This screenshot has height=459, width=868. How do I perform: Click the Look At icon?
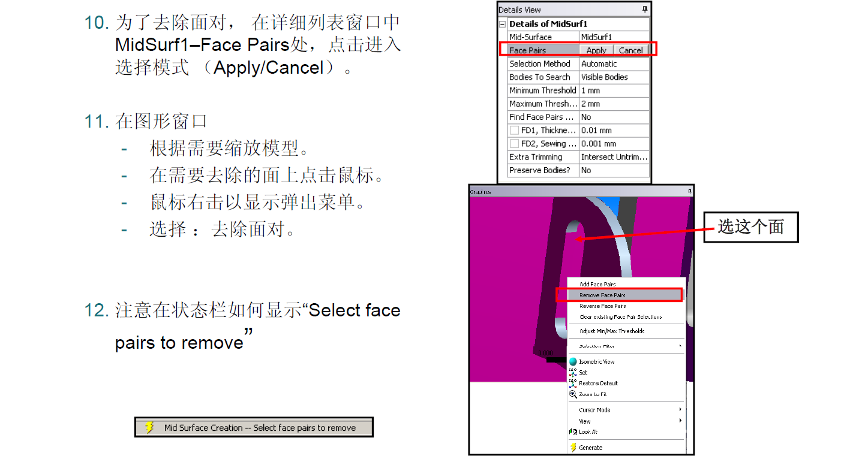point(573,432)
